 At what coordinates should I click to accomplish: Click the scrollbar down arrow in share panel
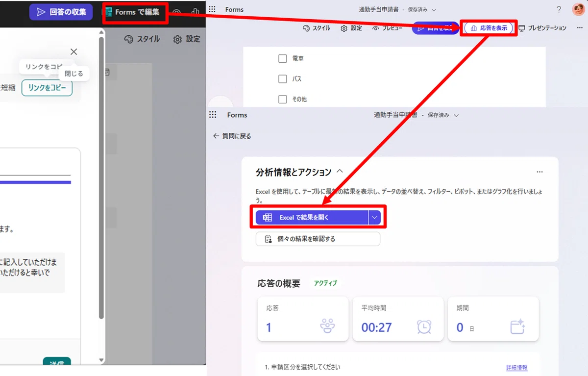pos(101,360)
